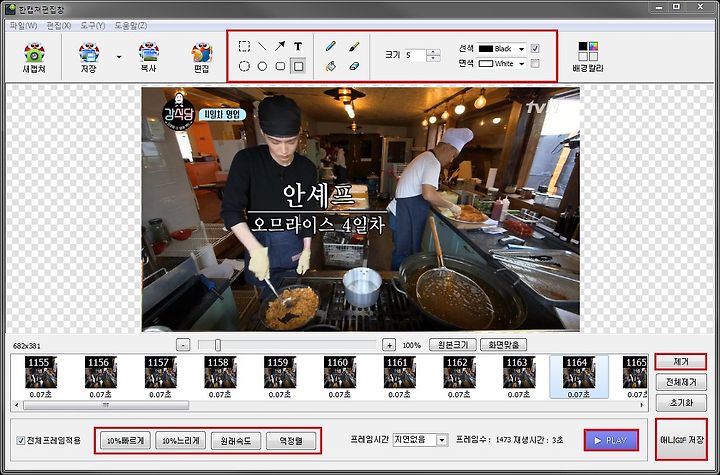Toggle the 면색 fill color checkbox
Screen dimensions: 720x475
coord(535,63)
